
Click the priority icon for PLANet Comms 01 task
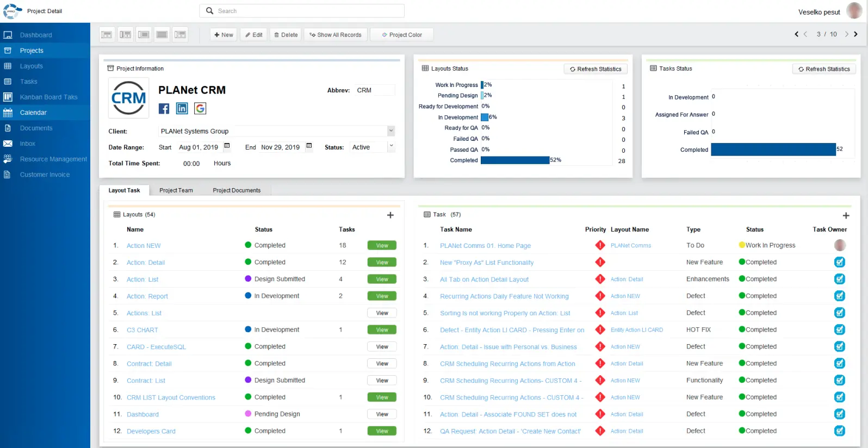pyautogui.click(x=600, y=245)
